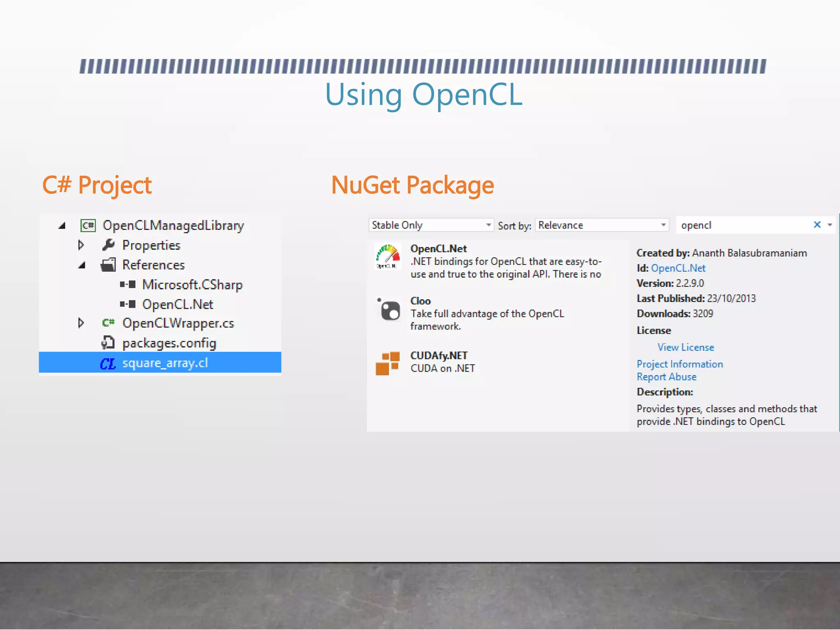The width and height of the screenshot is (840, 630).
Task: Open the Sort by Relevance dropdown
Action: pos(602,225)
